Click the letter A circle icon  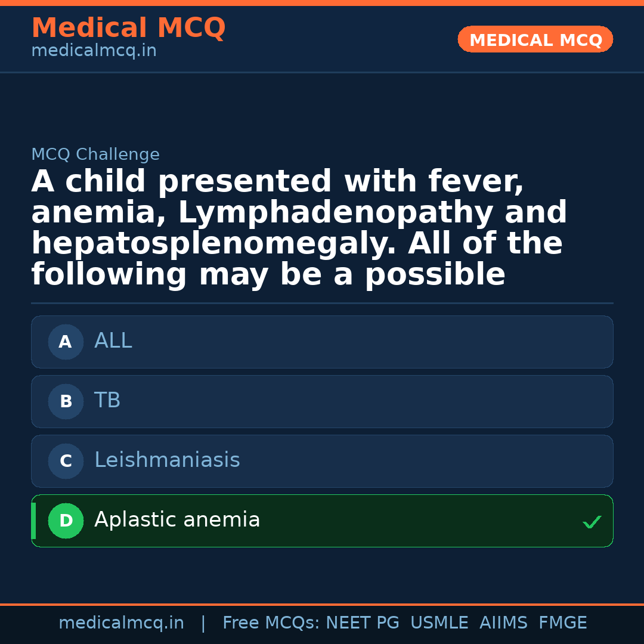click(x=66, y=342)
